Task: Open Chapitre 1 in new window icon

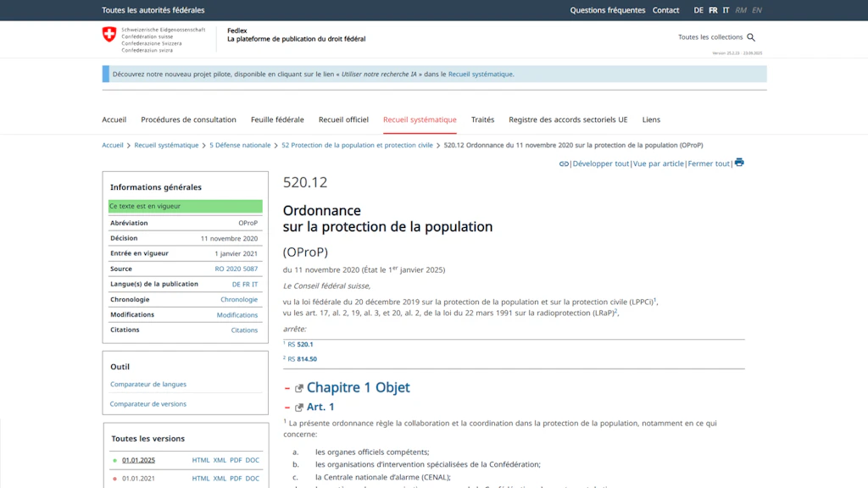Action: [299, 388]
